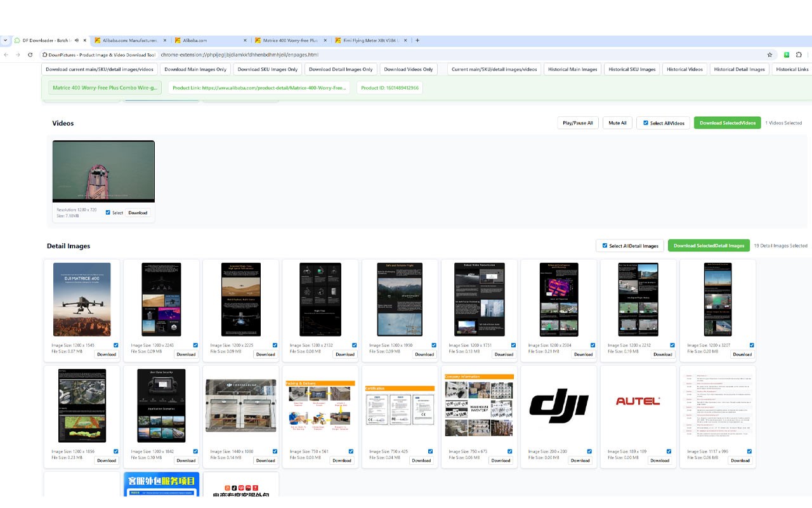Viewport: 812px width, 508px height.
Task: Download the 189 x 109 AUTEL image
Action: 660,460
